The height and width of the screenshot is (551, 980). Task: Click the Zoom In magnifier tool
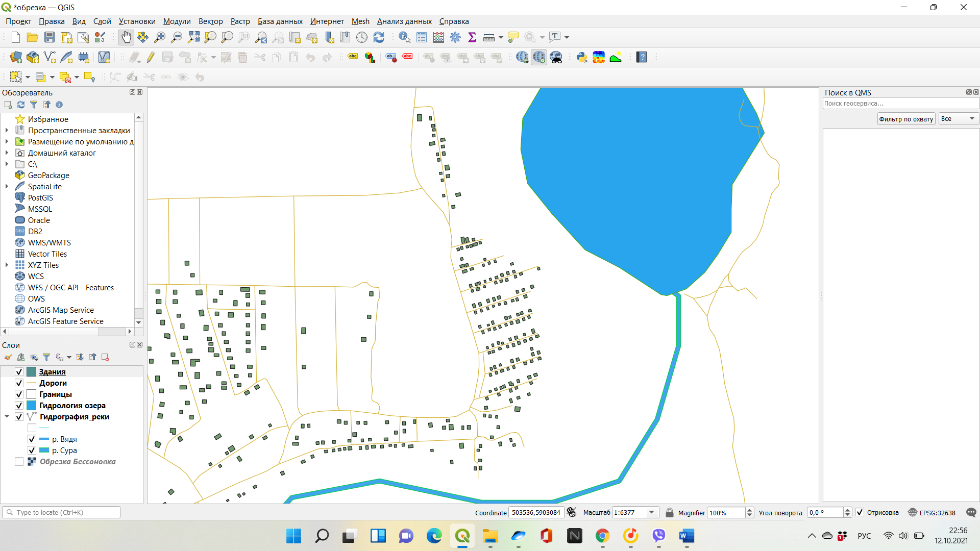click(160, 37)
